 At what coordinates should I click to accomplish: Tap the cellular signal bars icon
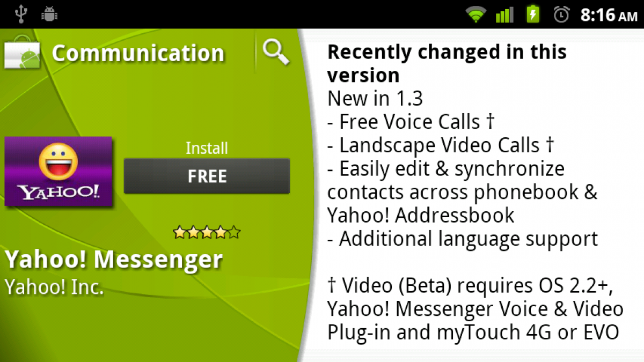click(x=504, y=14)
